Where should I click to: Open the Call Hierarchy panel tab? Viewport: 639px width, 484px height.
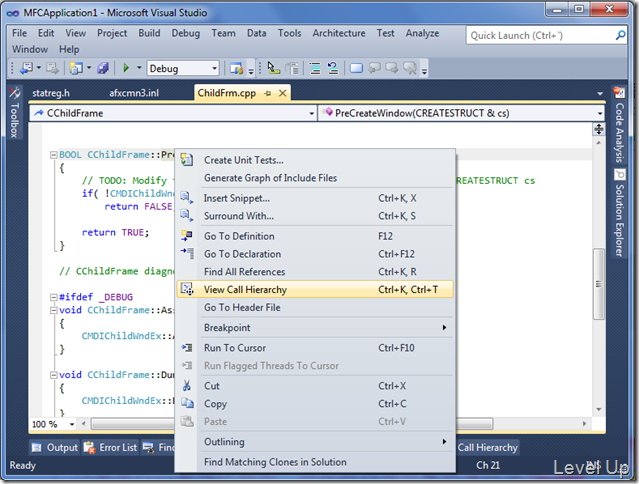point(487,447)
